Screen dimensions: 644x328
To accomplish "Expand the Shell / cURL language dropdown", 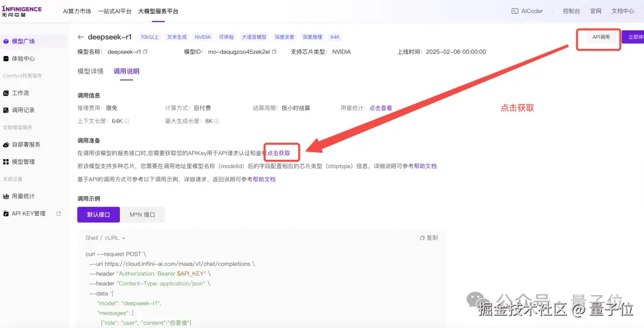I will [x=105, y=238].
